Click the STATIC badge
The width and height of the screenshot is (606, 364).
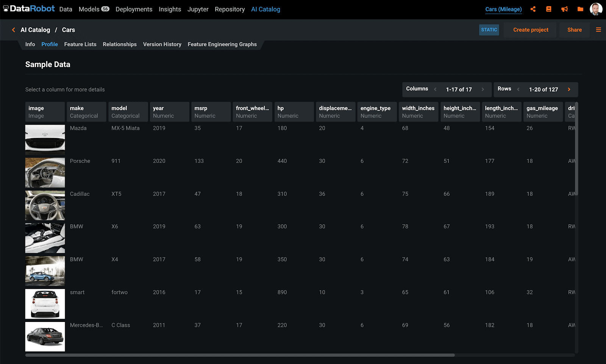pos(489,30)
